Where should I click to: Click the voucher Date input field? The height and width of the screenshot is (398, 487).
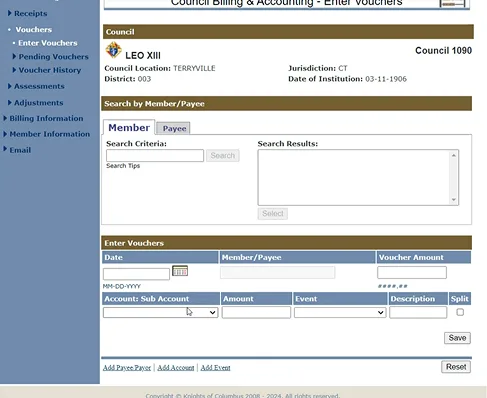136,274
